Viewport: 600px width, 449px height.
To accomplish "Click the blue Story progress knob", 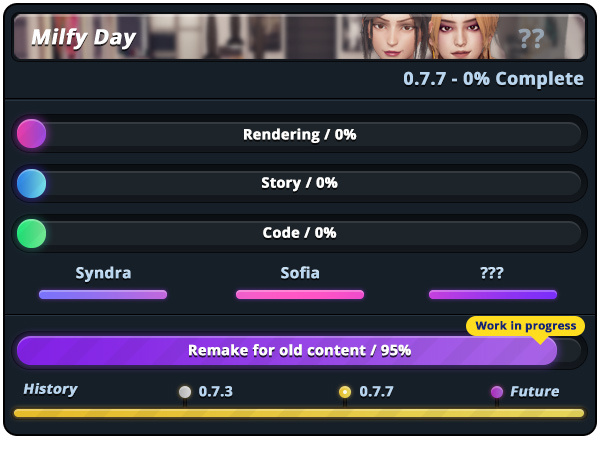I will [x=31, y=183].
